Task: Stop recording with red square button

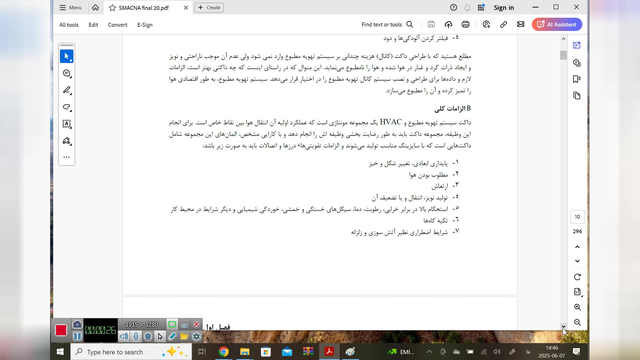Action: pos(61,330)
